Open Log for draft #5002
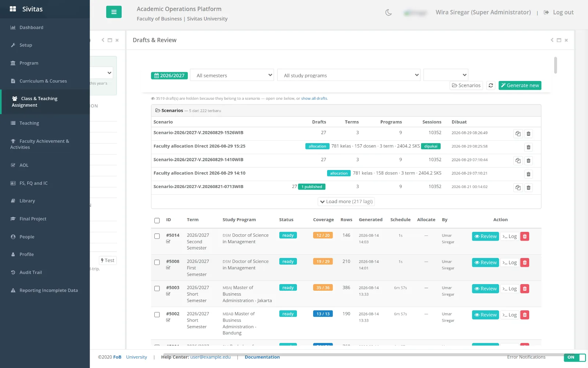588x368 pixels. coord(510,315)
